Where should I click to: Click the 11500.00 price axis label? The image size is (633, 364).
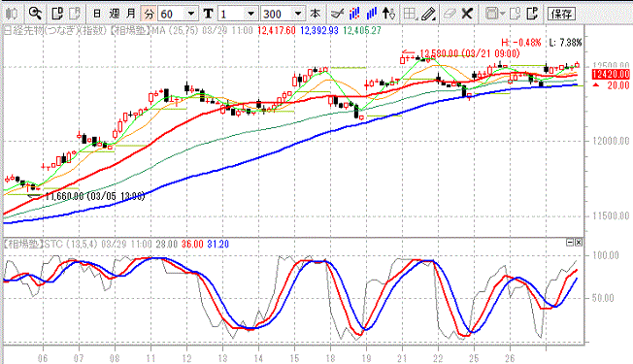tap(612, 215)
